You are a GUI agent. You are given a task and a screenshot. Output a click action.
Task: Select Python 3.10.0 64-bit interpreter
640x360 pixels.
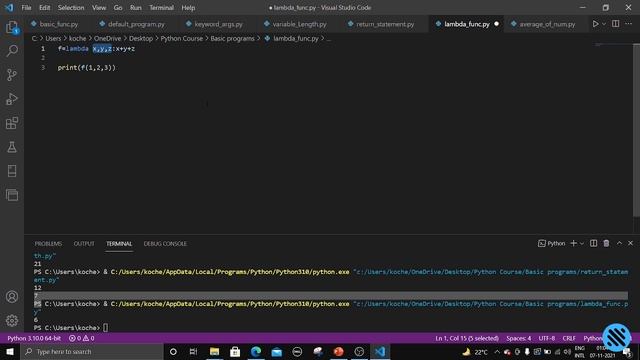tap(34, 338)
